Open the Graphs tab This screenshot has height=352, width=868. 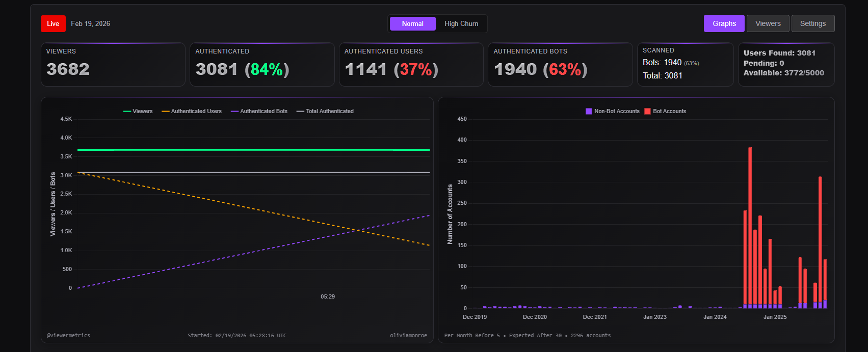724,23
